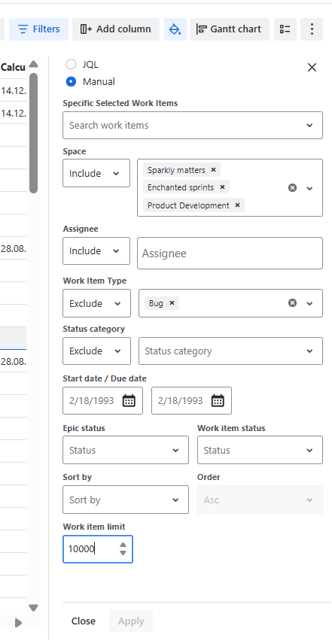Open the start date calendar picker

(129, 400)
